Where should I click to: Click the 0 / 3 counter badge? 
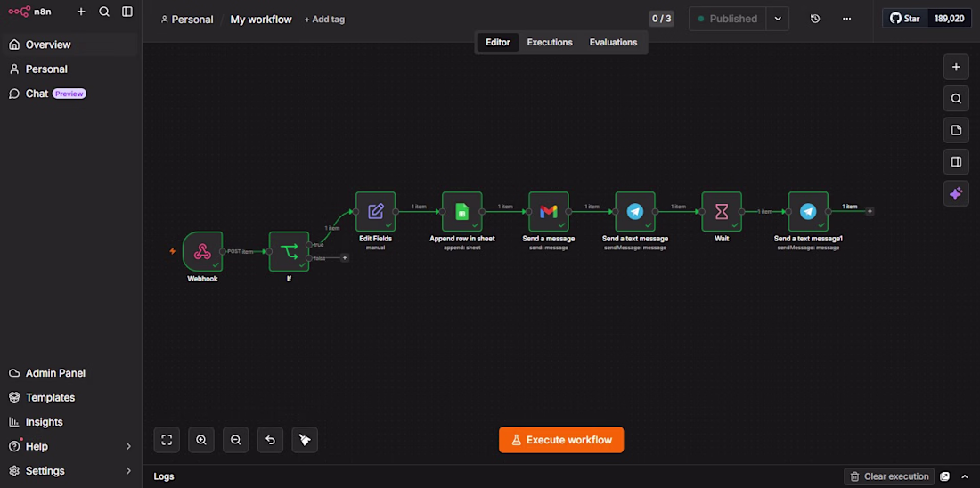pyautogui.click(x=661, y=19)
